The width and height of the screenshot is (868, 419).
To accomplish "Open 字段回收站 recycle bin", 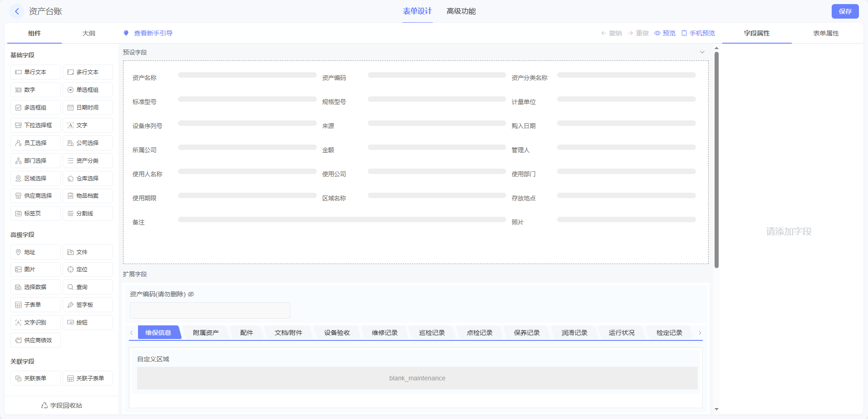I will (62, 405).
